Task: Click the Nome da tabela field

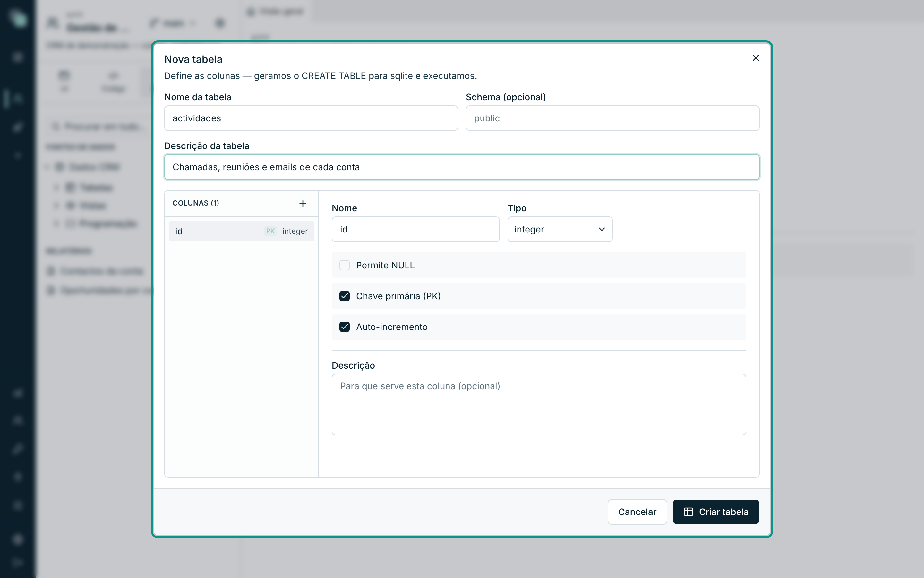Action: point(311,118)
